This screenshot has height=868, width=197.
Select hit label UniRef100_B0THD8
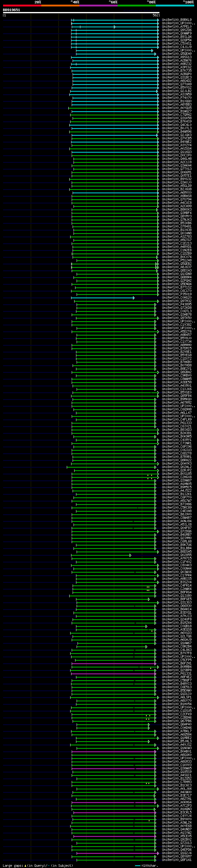tap(177, 365)
